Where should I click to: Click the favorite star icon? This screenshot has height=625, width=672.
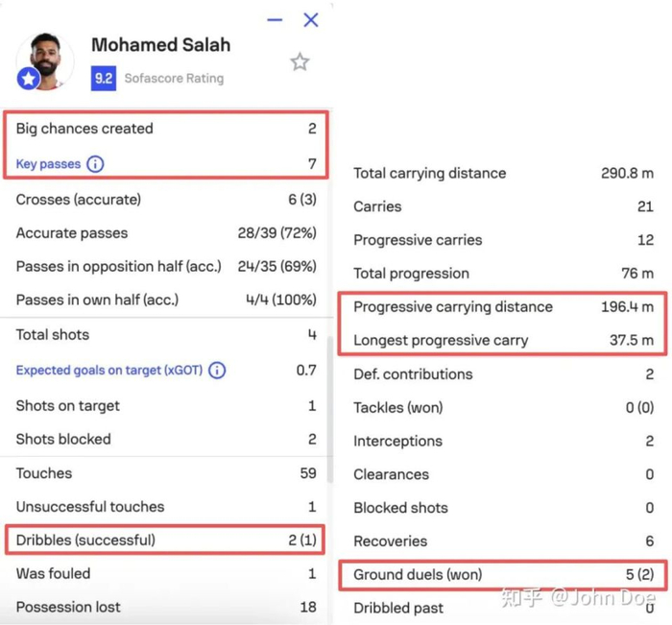click(300, 62)
